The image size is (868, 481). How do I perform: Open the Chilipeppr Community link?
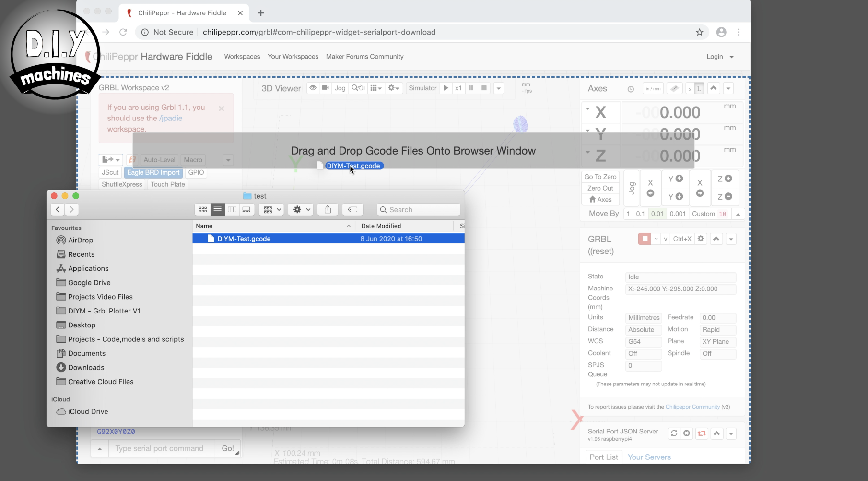coord(692,407)
